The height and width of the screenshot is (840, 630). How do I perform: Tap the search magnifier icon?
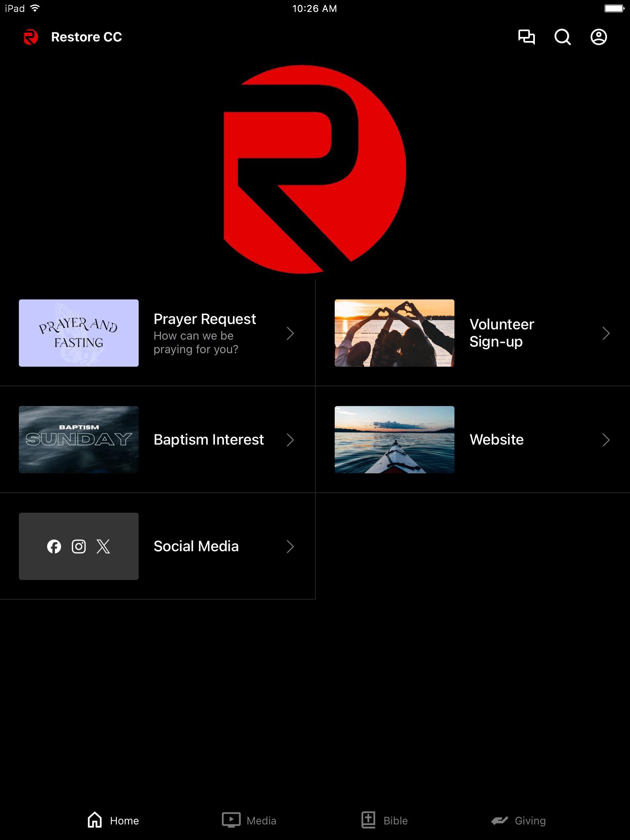(x=562, y=37)
